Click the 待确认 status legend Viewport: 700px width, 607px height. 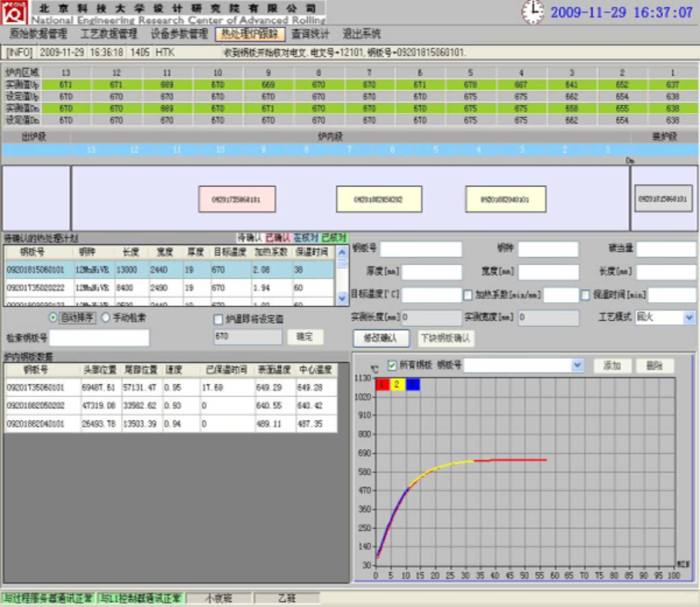tap(250, 238)
